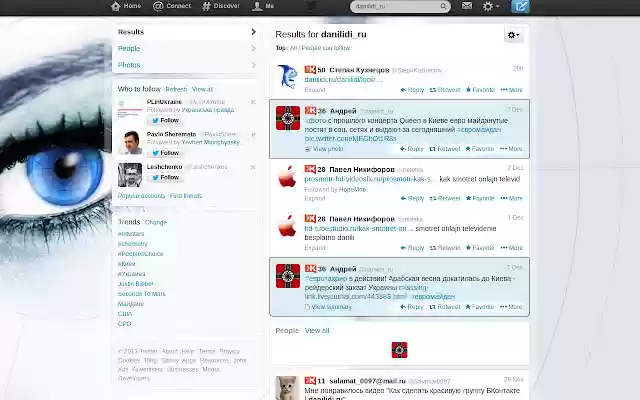Click the search magnifier icon
Image resolution: width=640 pixels, height=400 pixels.
(x=443, y=6)
